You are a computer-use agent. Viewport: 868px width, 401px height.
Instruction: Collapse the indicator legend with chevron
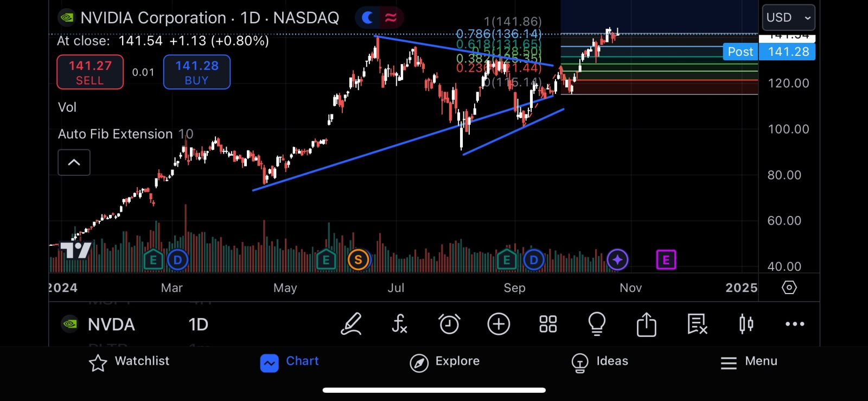[x=74, y=162]
